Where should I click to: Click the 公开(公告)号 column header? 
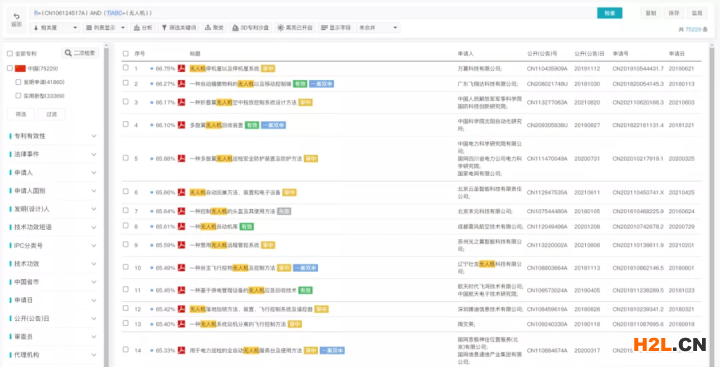(x=542, y=54)
